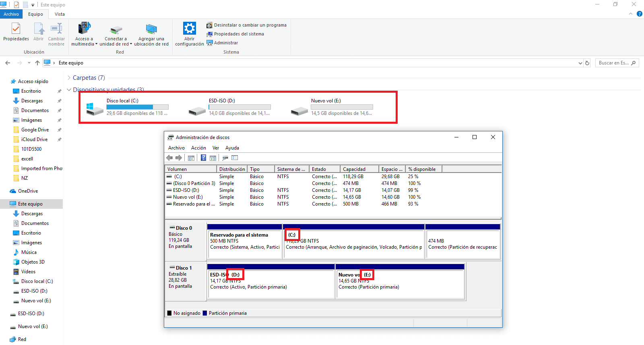
Task: Click the ESD-ISO (D:) usage bar
Action: point(240,107)
